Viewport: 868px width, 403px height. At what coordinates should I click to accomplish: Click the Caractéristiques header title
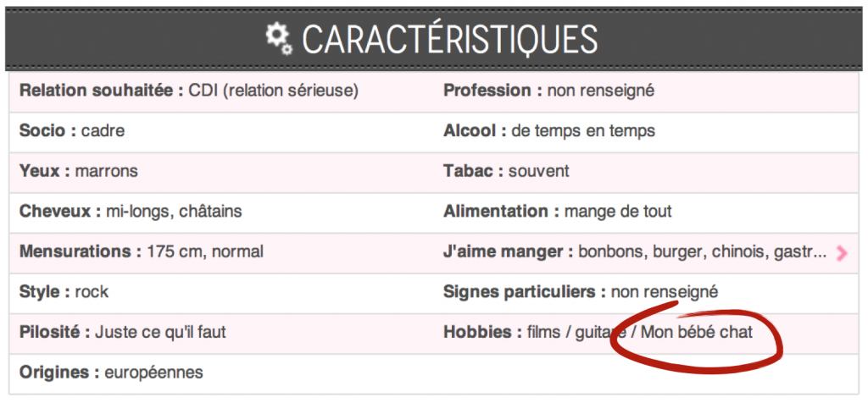(x=449, y=39)
